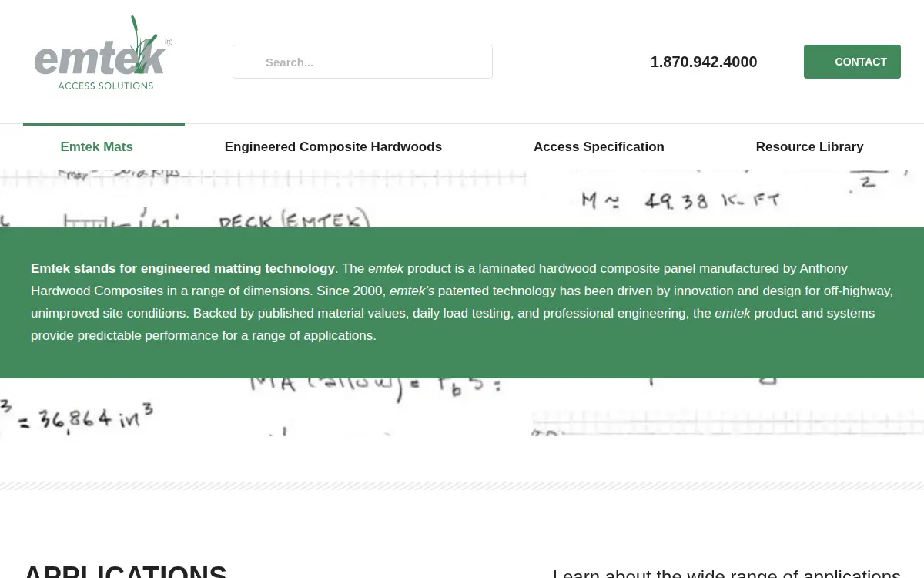Go to Access Specification menu item
The image size is (924, 578).
599,146
